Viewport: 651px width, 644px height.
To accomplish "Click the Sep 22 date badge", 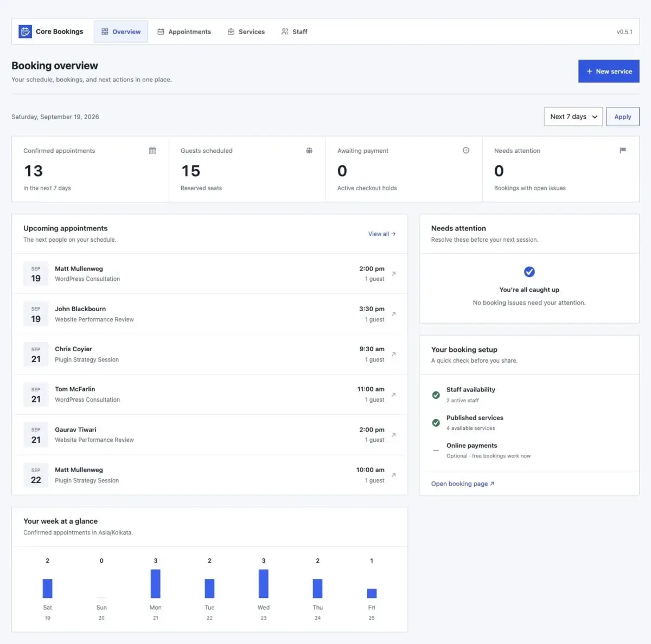I will tap(36, 475).
